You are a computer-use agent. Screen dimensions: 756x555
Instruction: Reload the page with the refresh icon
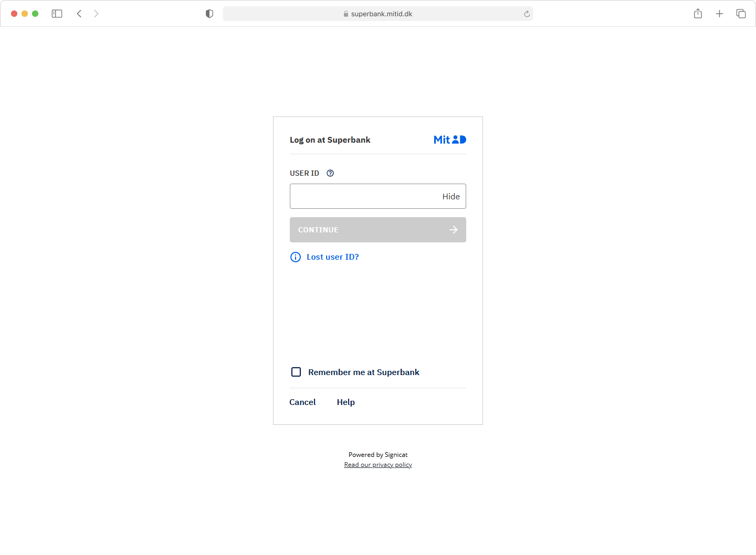[527, 14]
